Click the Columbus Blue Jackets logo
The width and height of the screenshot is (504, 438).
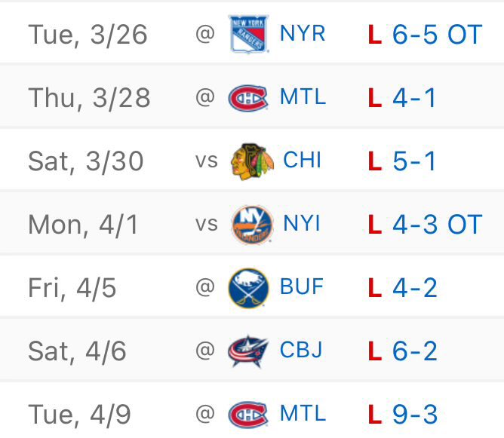coord(247,351)
